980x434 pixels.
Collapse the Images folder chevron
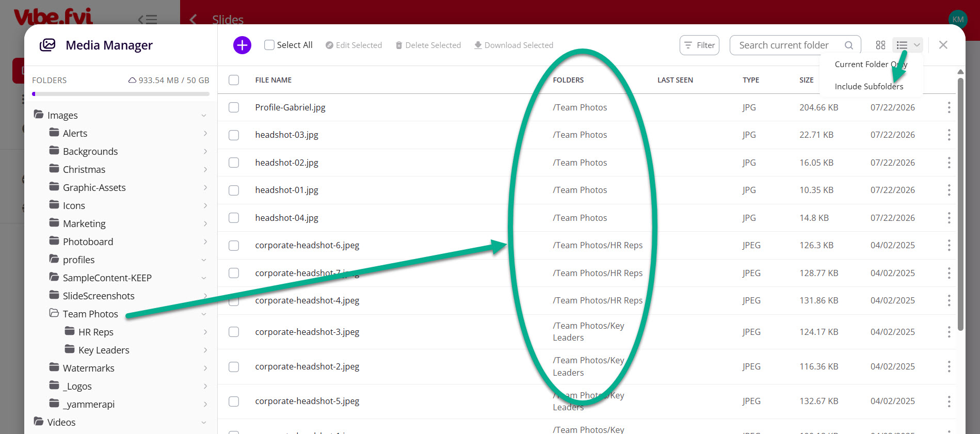[204, 116]
